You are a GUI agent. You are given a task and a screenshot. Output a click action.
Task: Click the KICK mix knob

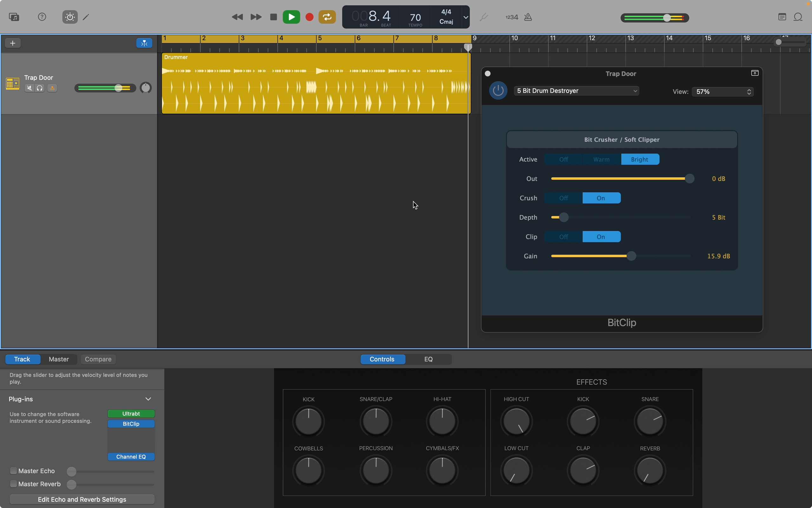(308, 421)
